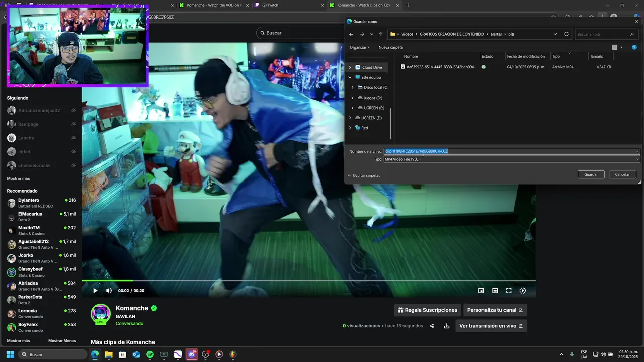Open recommended channel Dylantero
Viewport: 644px width, 362px height.
41,203
